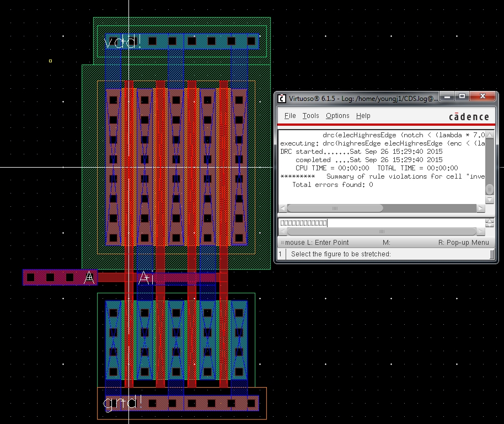Click the log output horizontal scrollbar thumb
This screenshot has height=424, width=504.
click(335, 208)
